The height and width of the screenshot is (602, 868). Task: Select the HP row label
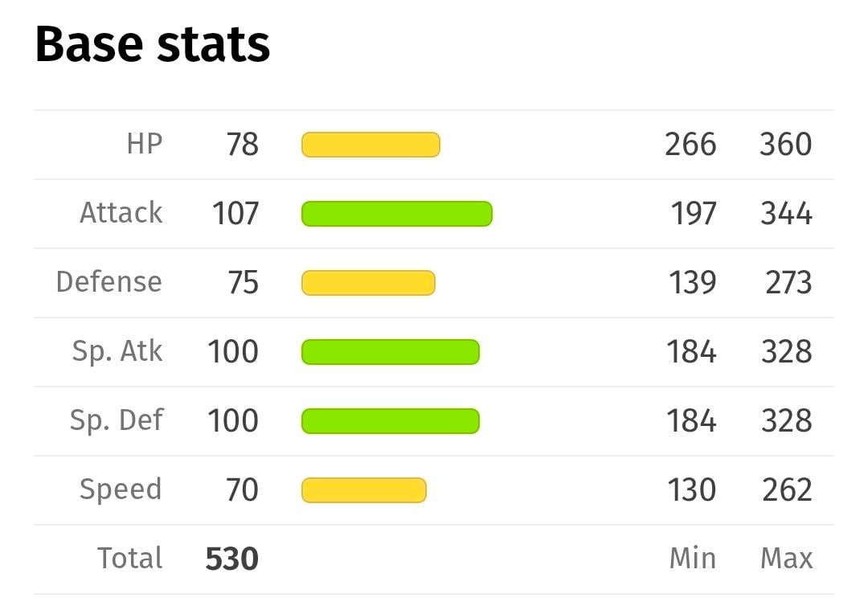click(145, 144)
